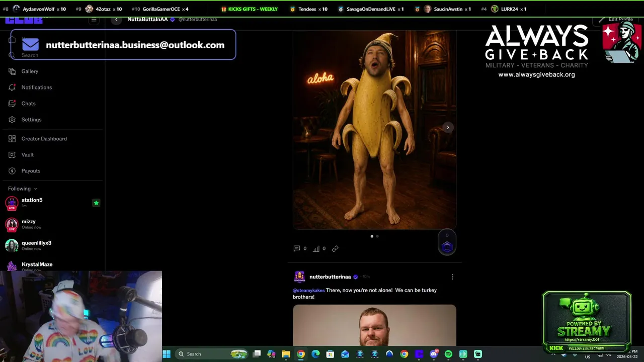Viewport: 644px width, 362px height.
Task: Toggle the sidebar hamburger menu
Action: click(x=94, y=20)
